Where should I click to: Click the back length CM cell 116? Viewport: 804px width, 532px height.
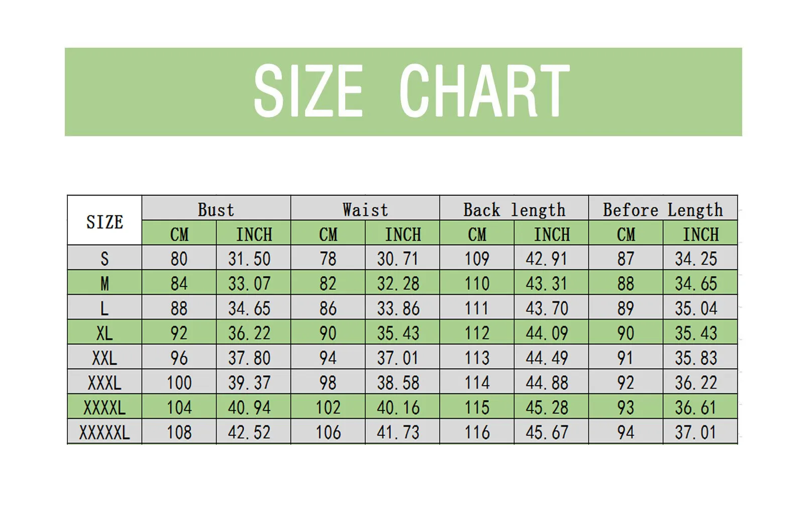point(477,432)
